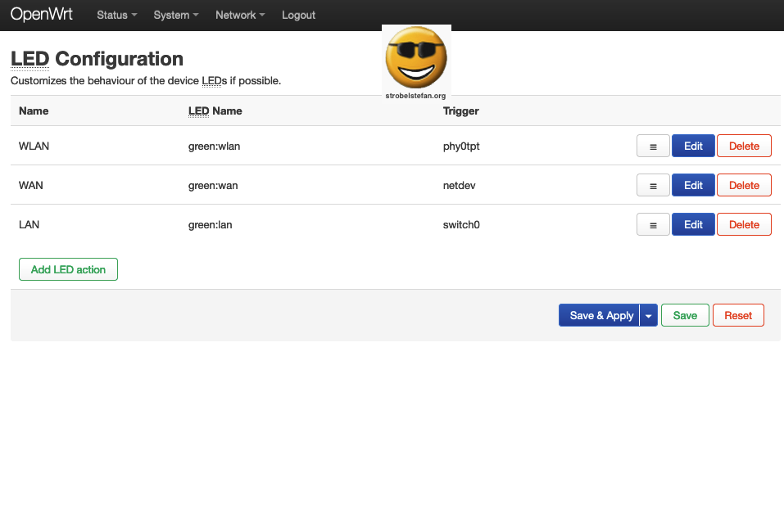This screenshot has height=532, width=784.
Task: Edit the LAN LED entry
Action: pos(693,225)
